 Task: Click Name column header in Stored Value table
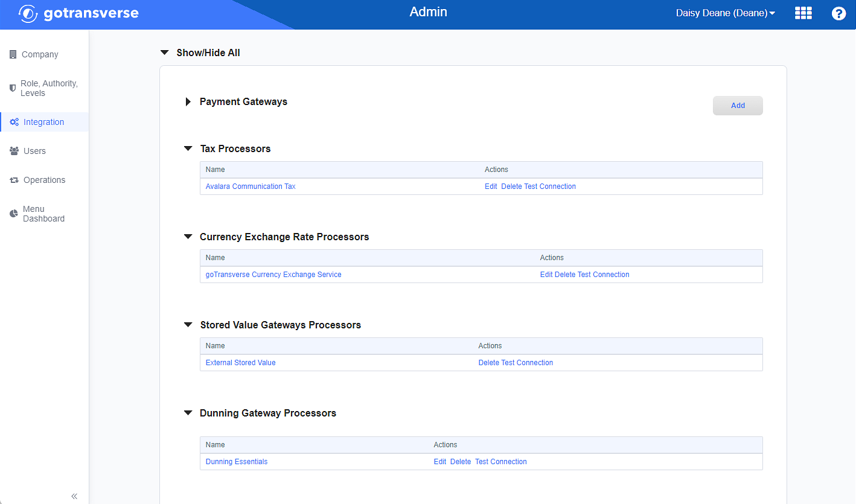coord(215,346)
